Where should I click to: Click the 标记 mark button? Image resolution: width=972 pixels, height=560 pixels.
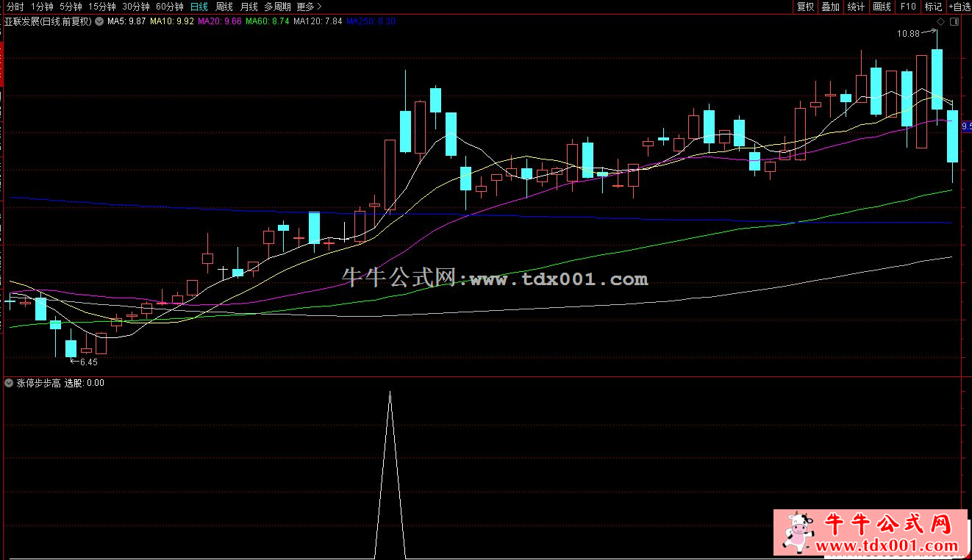[933, 7]
